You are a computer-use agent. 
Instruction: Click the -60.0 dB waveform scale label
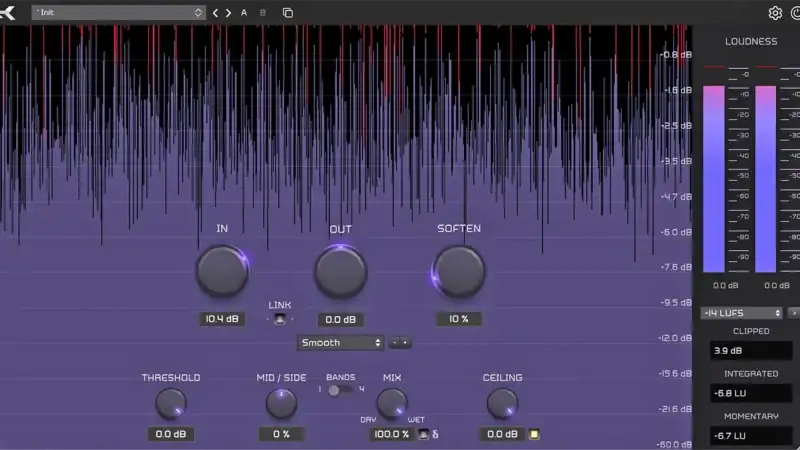tap(674, 444)
